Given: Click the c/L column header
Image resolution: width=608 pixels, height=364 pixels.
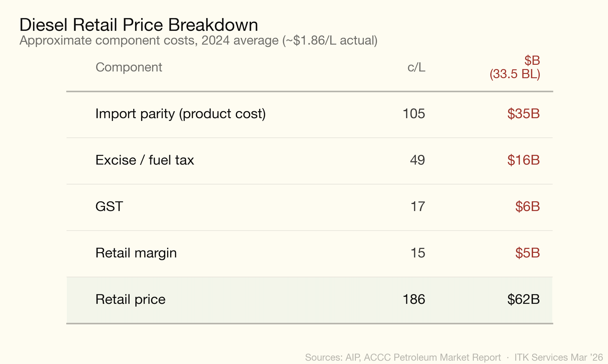Looking at the screenshot, I should [x=416, y=67].
